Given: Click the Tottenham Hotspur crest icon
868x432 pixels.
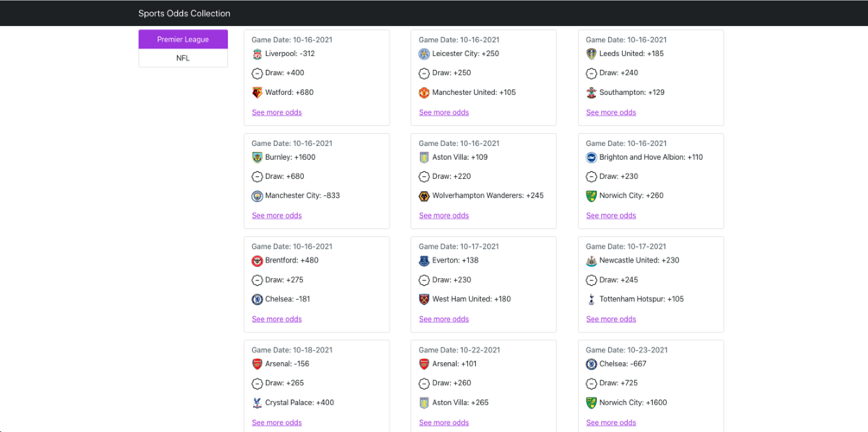Looking at the screenshot, I should coord(592,299).
